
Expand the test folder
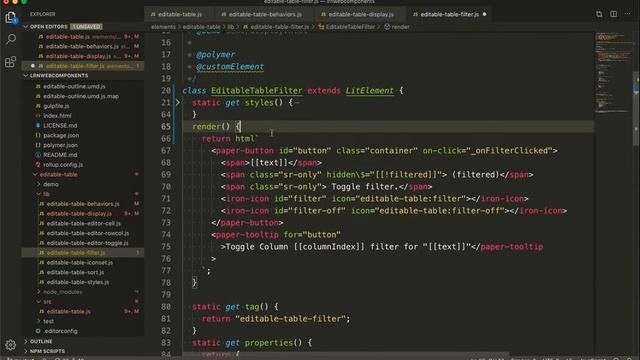coord(39,322)
